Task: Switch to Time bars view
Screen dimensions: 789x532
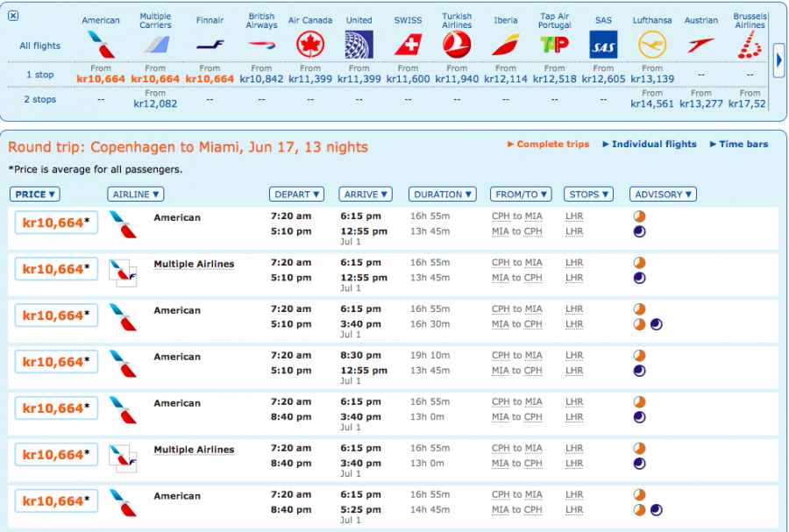Action: 743,145
